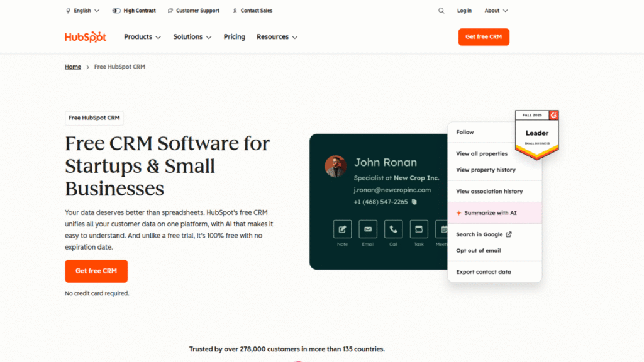Click the orange Get free CRM button
644x362 pixels.
pyautogui.click(x=484, y=36)
